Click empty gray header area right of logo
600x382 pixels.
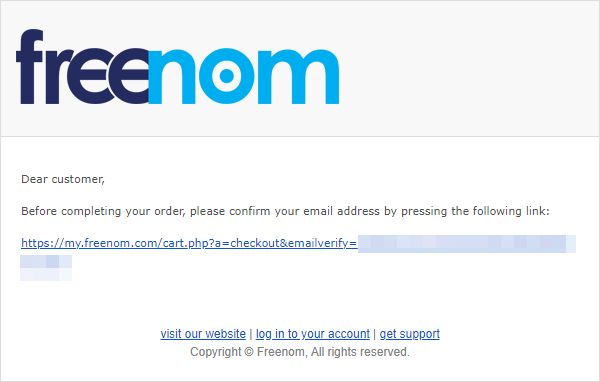point(467,69)
